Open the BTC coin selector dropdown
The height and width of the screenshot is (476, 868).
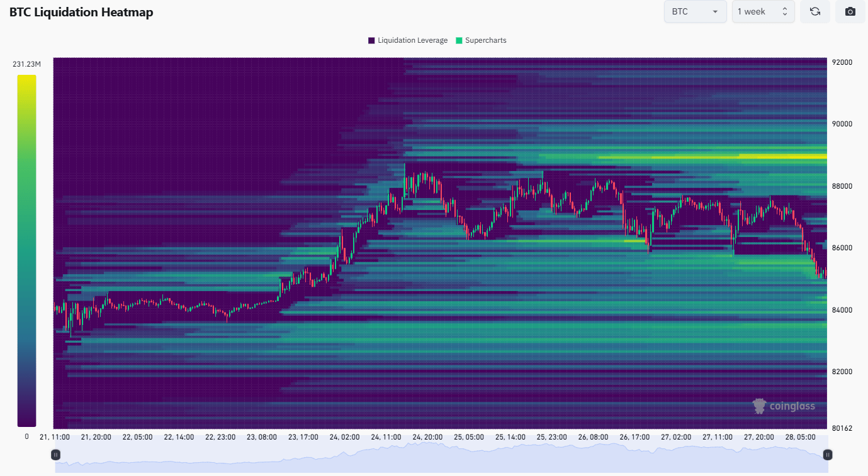coord(696,11)
